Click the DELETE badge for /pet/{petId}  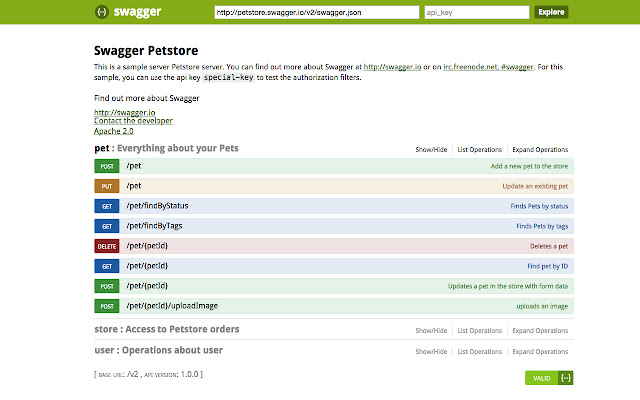pos(107,246)
